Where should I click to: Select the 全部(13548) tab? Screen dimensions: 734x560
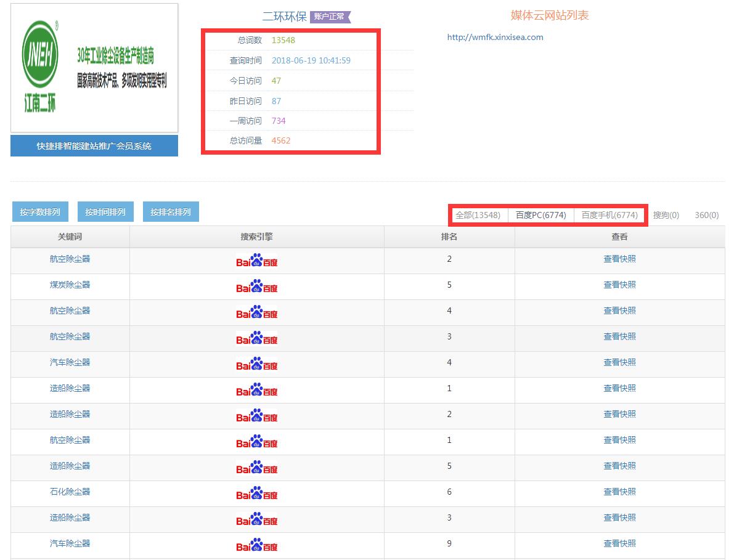coord(478,215)
